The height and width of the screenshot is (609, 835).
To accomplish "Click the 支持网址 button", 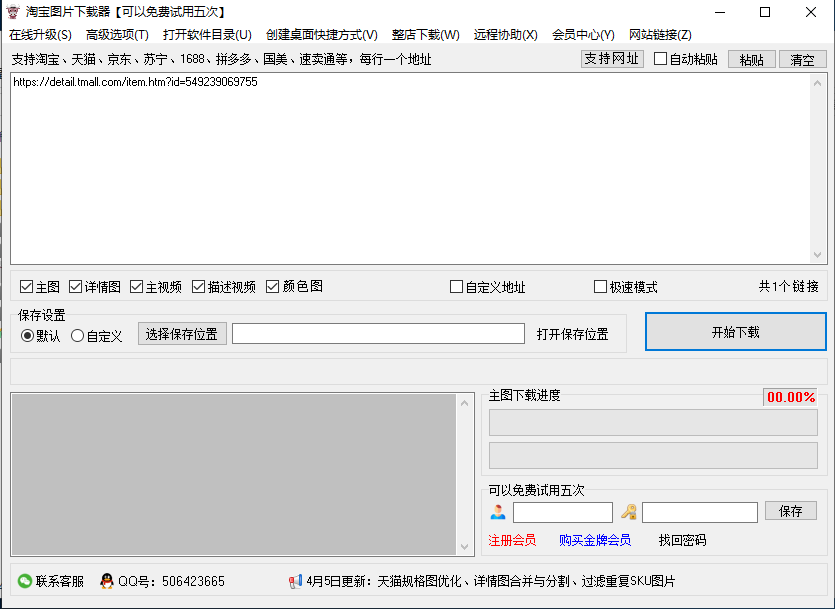I will [612, 59].
